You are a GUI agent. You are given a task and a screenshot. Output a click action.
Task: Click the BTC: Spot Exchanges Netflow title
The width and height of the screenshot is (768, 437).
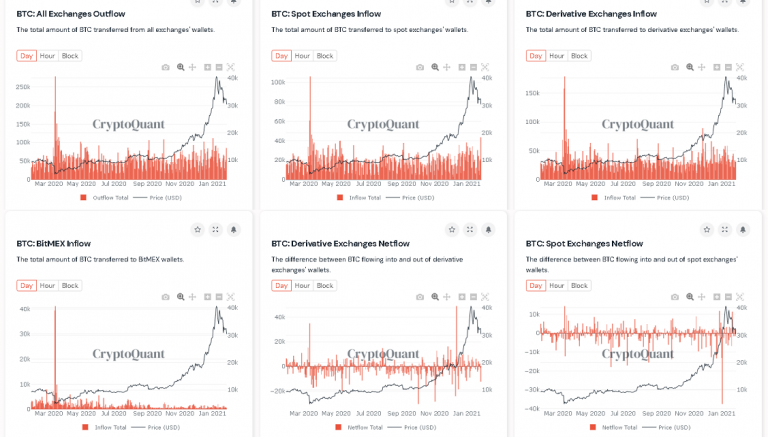[584, 243]
